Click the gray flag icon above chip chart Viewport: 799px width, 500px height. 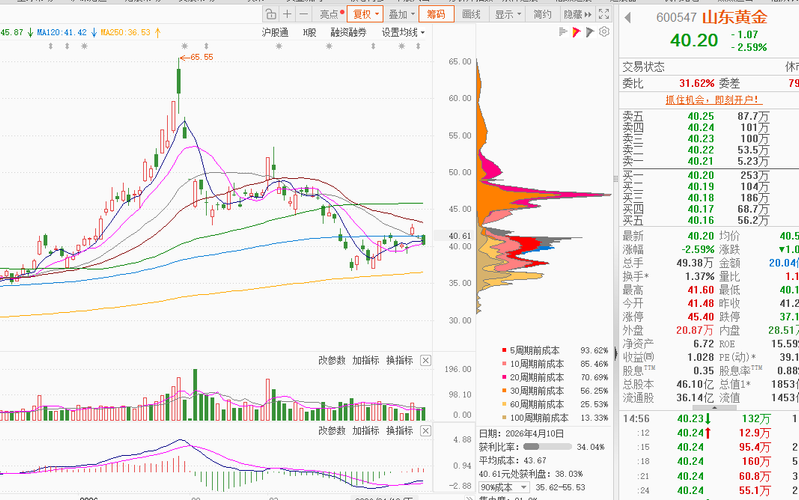click(563, 32)
